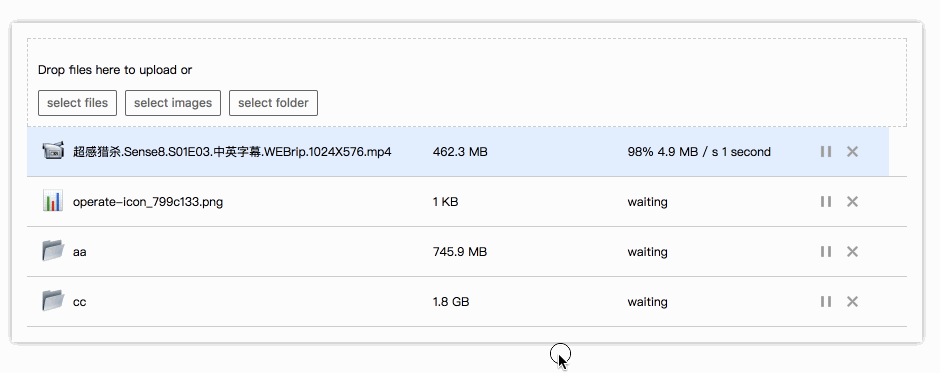Select the aa folder row name

[80, 252]
